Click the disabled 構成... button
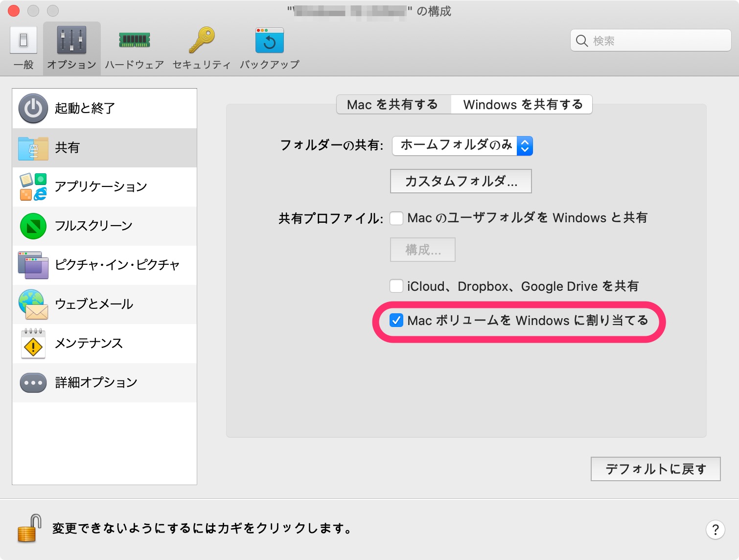Image resolution: width=739 pixels, height=560 pixels. [x=423, y=250]
